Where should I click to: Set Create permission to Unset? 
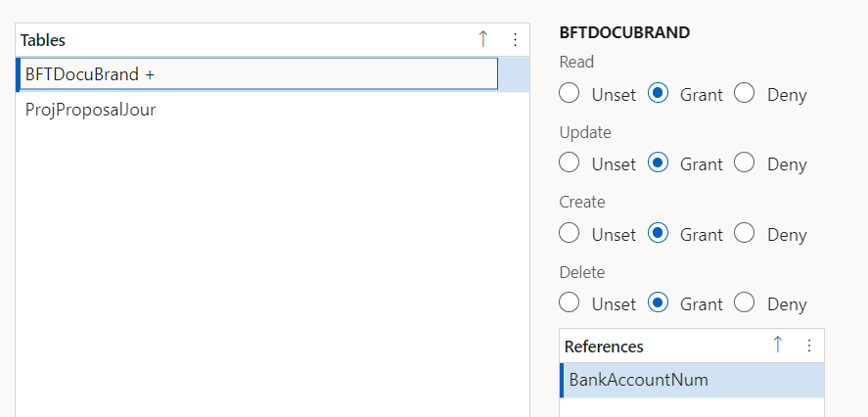[570, 233]
